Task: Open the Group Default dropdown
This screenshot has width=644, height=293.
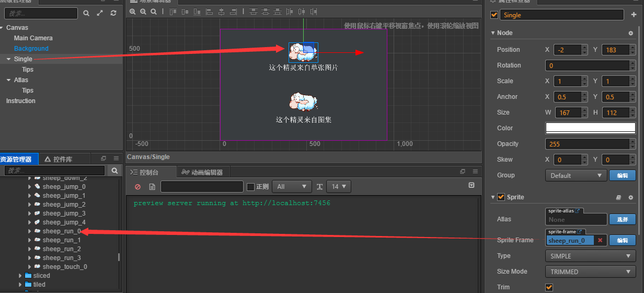Action: 576,175
